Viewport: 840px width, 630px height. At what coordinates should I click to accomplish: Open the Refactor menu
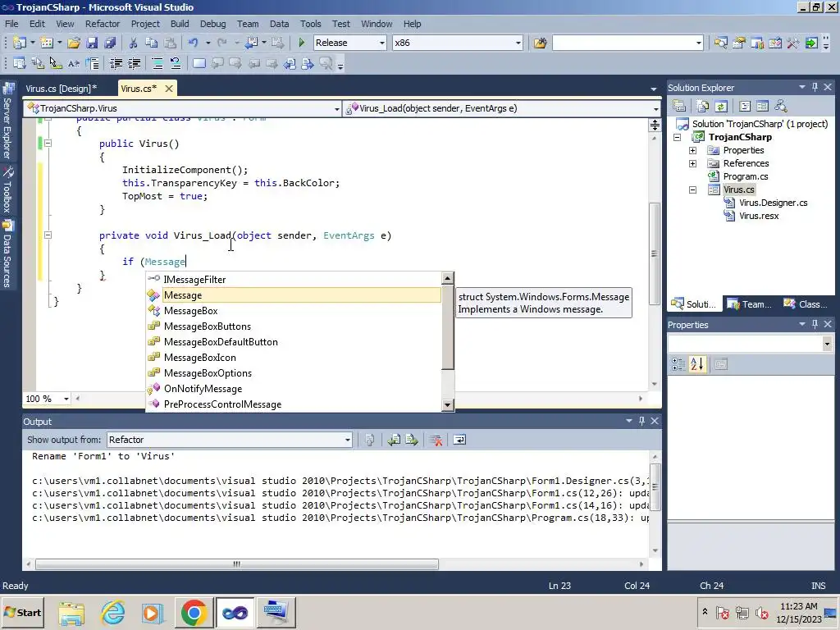tap(103, 24)
